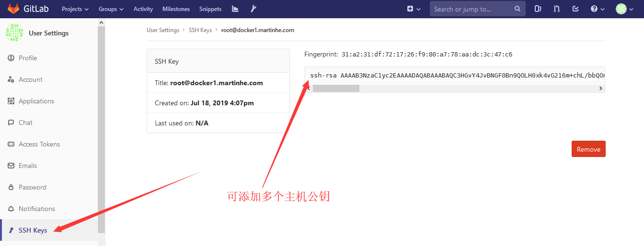Open the Merge Requests icon in navbar
The width and height of the screenshot is (644, 246).
[x=556, y=9]
